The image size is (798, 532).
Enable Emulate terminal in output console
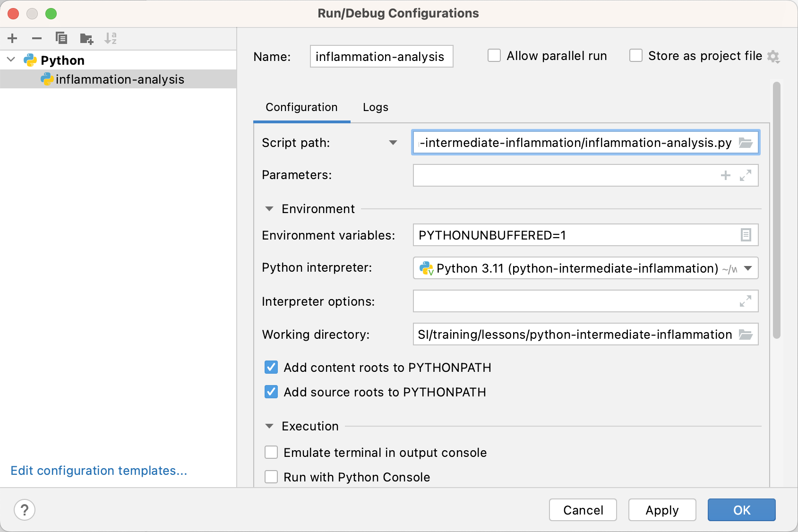click(x=271, y=452)
